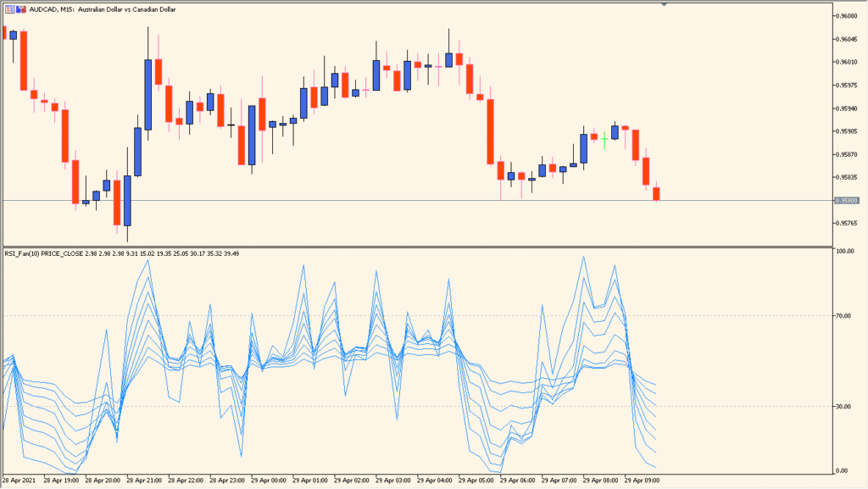This screenshot has width=868, height=489.
Task: Click the 0.96045 price axis label
Action: tap(848, 39)
